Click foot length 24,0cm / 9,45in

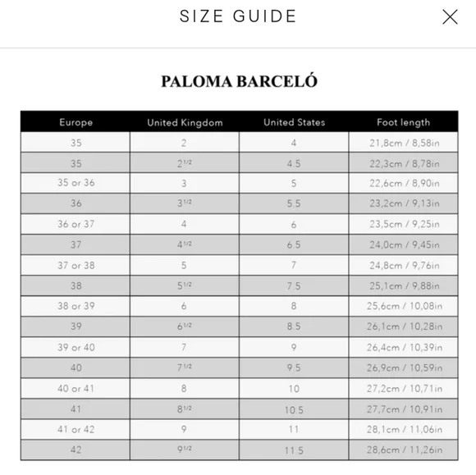tap(404, 244)
